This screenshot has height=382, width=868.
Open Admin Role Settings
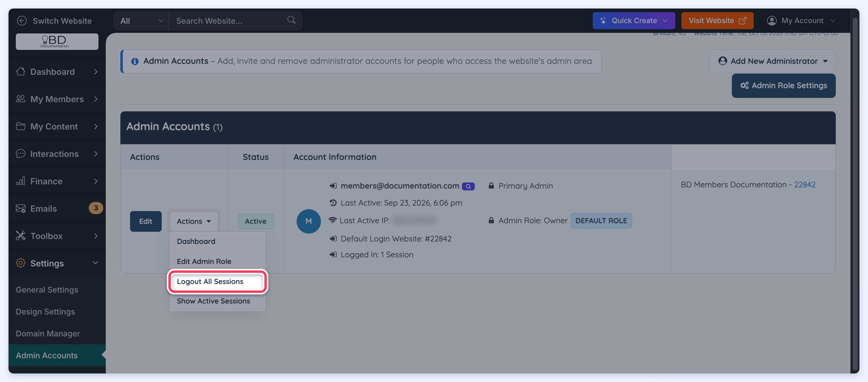tap(784, 86)
